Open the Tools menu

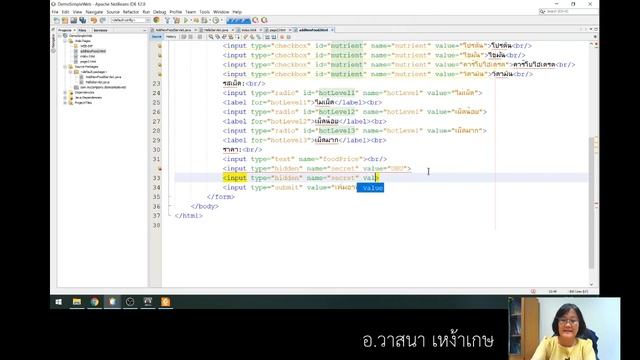point(204,12)
